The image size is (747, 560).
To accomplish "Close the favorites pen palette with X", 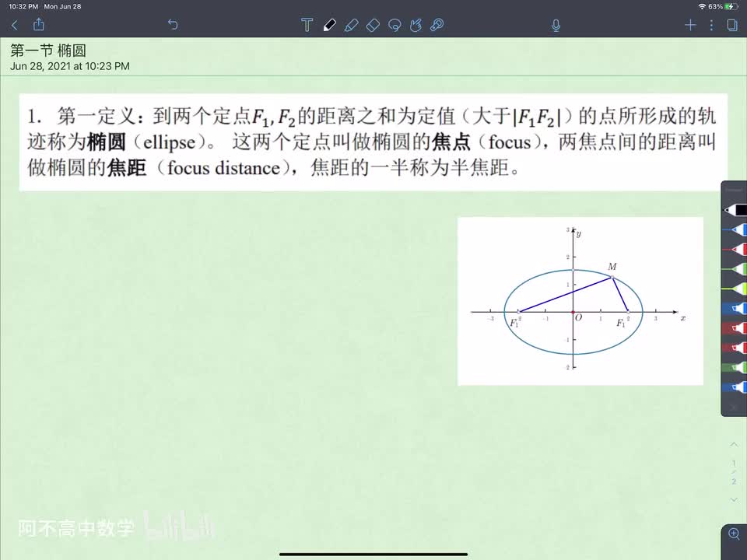I will [x=734, y=407].
